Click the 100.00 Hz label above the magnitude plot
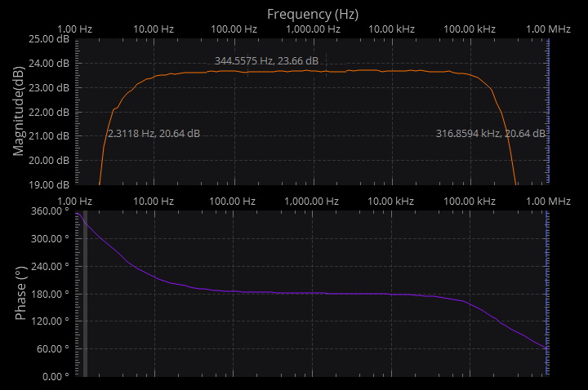Screen dimensions: 588x390 coord(234,29)
